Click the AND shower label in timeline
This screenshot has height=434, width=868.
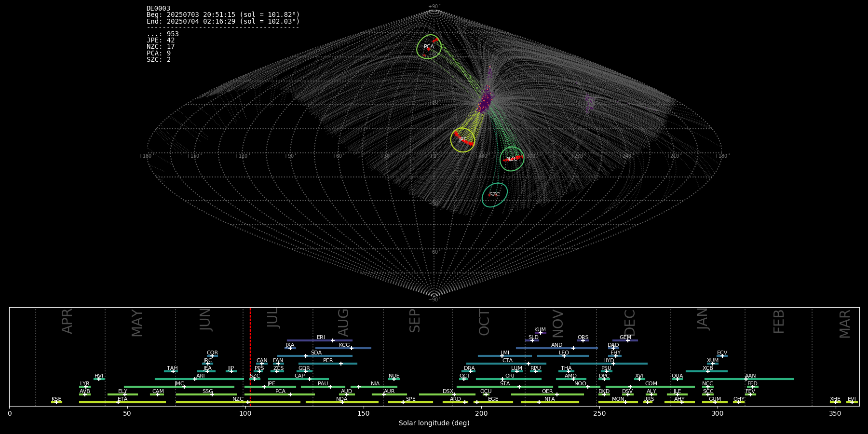(x=557, y=345)
